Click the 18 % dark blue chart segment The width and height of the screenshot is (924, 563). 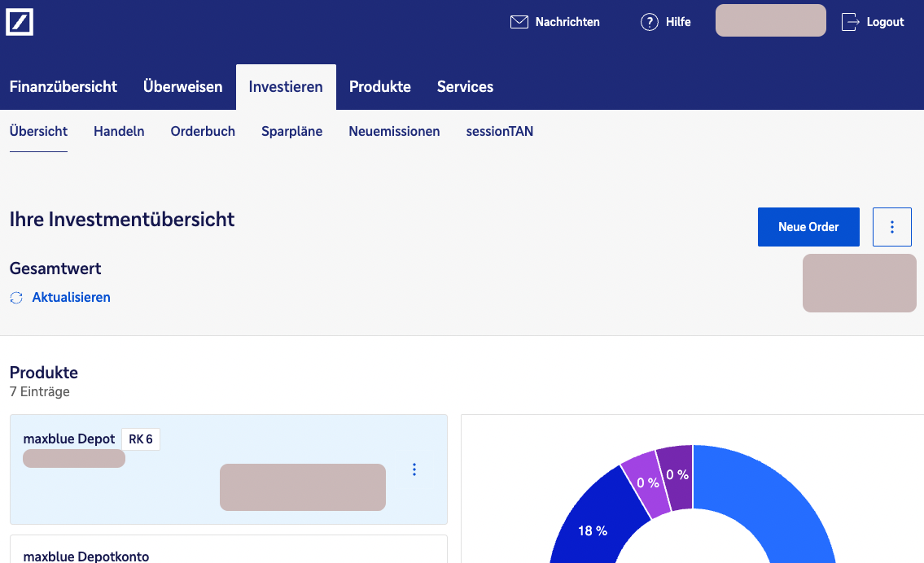coord(592,526)
